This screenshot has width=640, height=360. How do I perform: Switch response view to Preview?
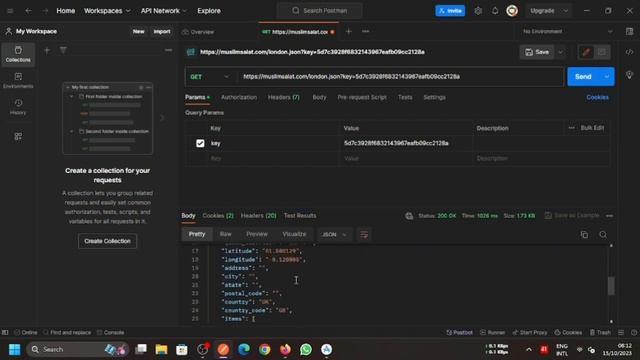pyautogui.click(x=257, y=234)
